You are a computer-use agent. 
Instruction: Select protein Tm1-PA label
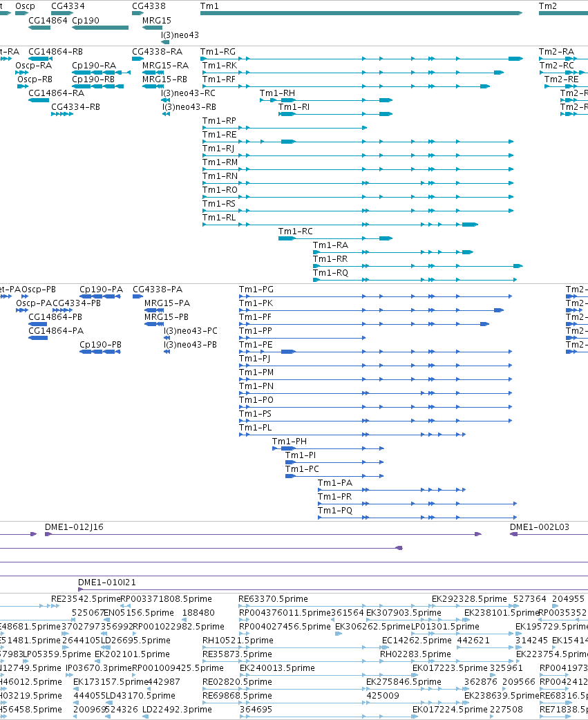[335, 482]
